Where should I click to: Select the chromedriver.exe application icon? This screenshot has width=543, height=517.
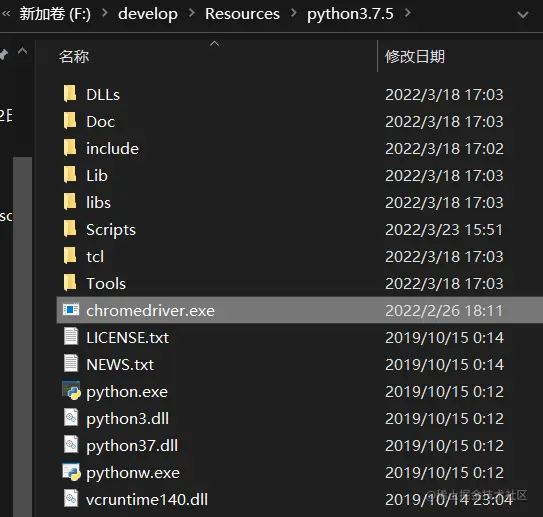pyautogui.click(x=71, y=310)
